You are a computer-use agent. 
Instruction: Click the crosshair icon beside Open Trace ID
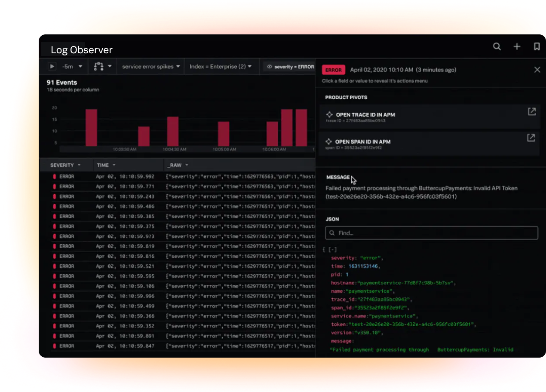(329, 115)
